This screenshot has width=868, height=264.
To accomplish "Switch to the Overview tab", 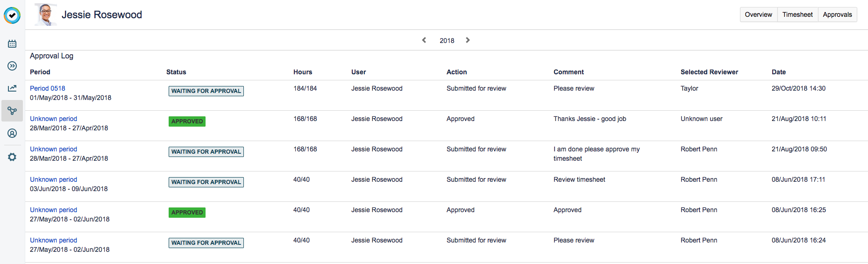I will point(758,14).
